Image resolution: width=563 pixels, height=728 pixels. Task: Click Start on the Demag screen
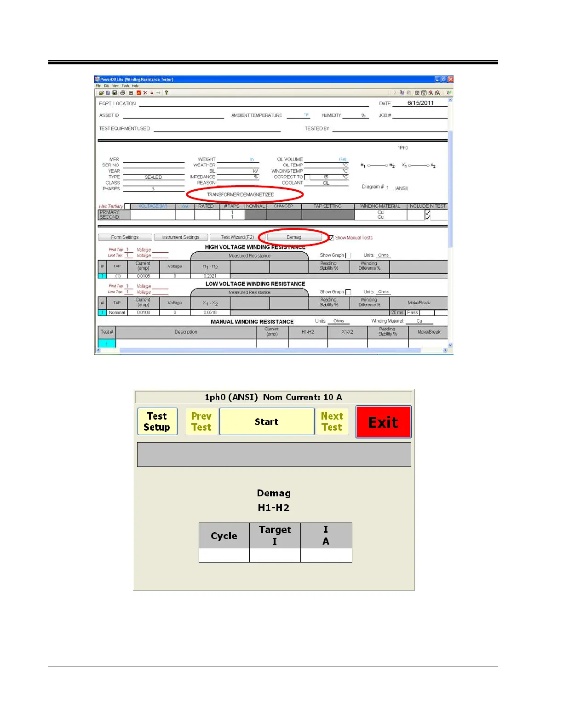pyautogui.click(x=267, y=421)
